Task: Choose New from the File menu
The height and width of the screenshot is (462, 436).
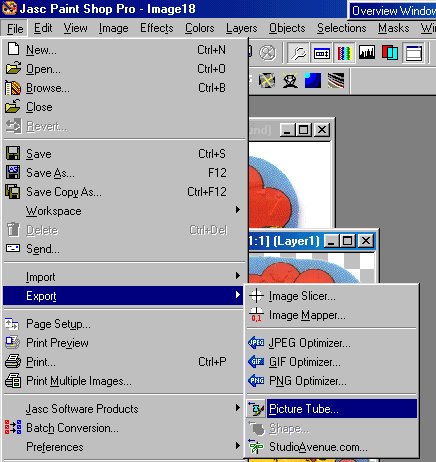Action: pos(123,50)
